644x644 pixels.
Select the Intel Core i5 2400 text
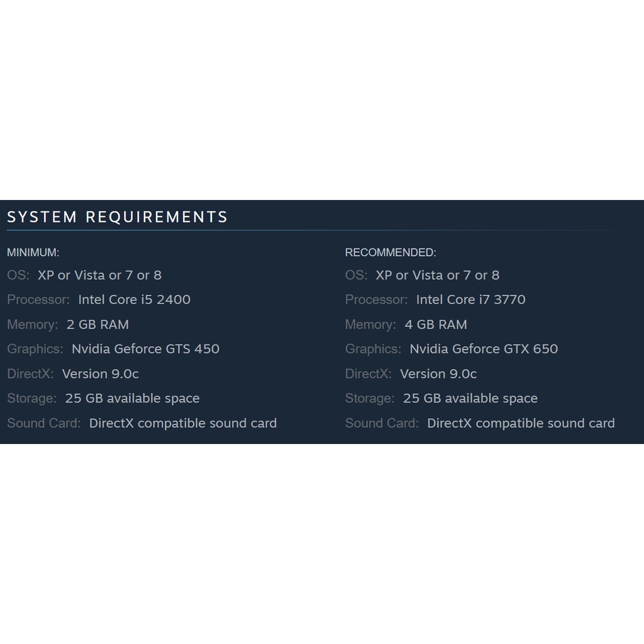click(134, 299)
